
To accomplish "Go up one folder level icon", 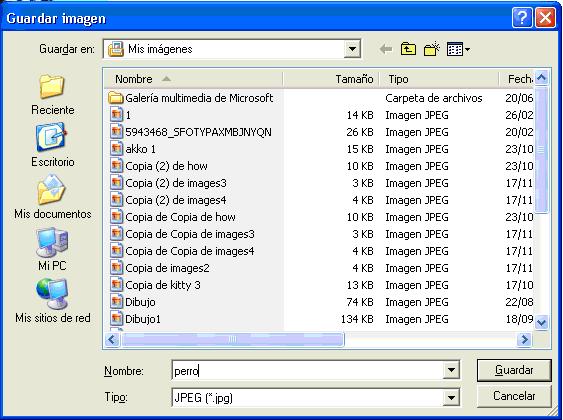I will [408, 49].
